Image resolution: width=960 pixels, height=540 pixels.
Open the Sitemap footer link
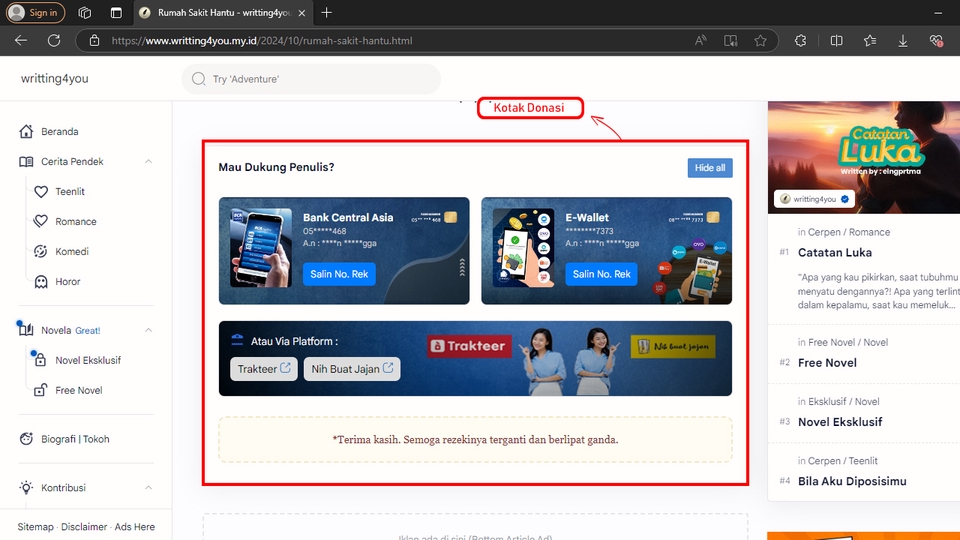36,527
